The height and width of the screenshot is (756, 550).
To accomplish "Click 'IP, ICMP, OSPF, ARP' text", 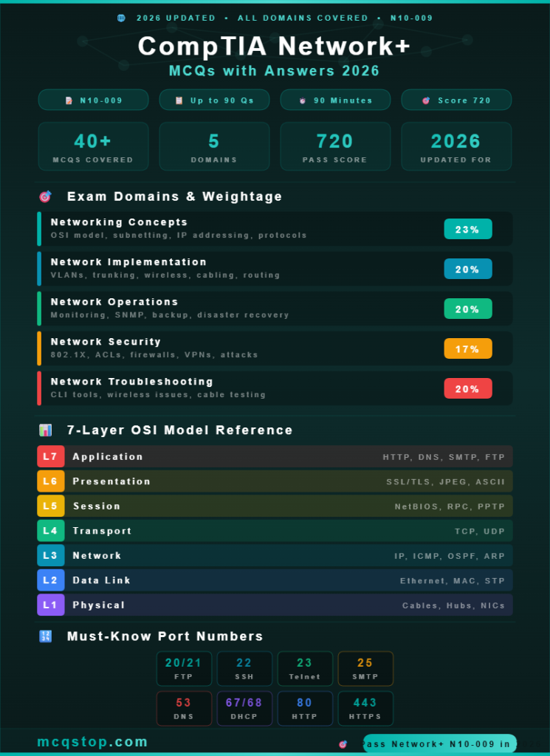I will coord(450,556).
